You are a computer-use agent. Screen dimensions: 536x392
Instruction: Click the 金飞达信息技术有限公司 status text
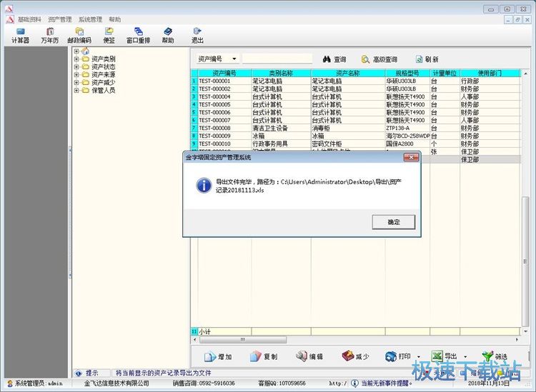click(116, 383)
